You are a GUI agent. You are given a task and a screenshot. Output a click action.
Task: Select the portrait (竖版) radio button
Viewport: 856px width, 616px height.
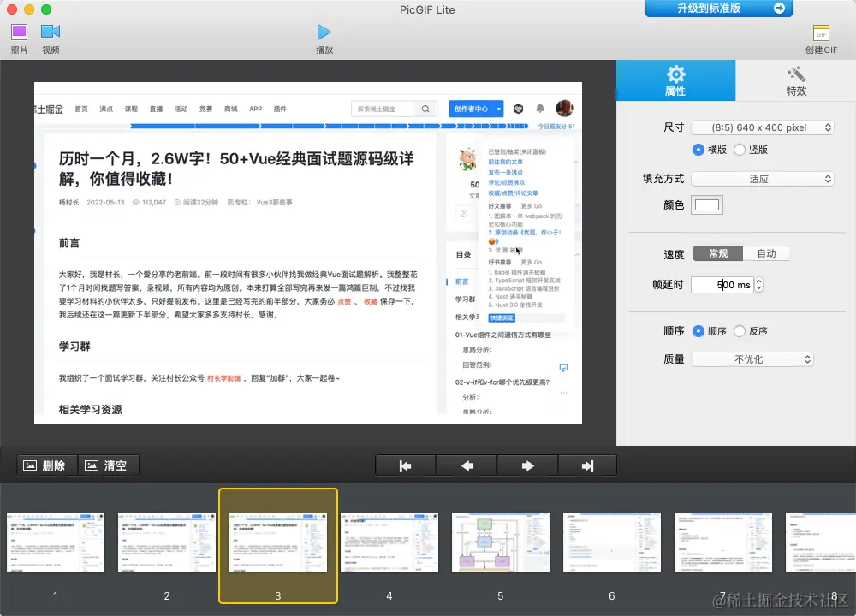click(x=740, y=150)
